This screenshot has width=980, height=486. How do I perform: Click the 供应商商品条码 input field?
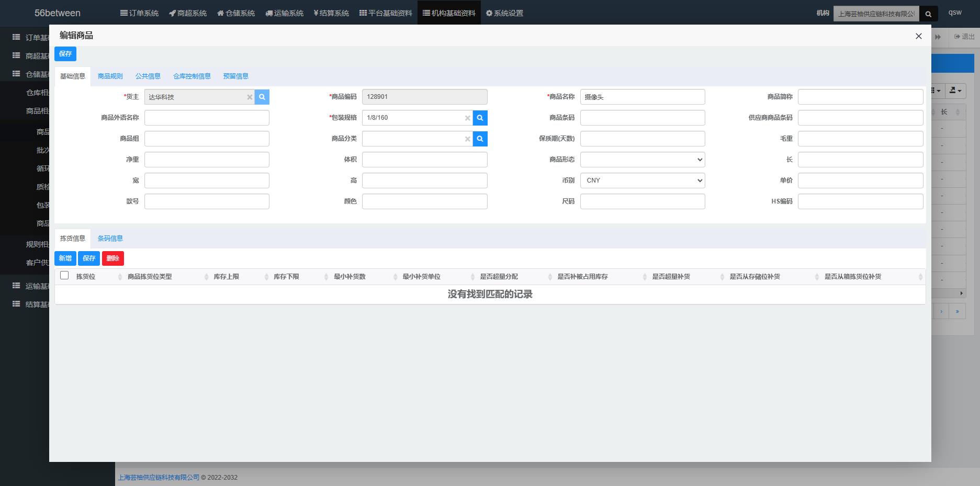point(860,118)
